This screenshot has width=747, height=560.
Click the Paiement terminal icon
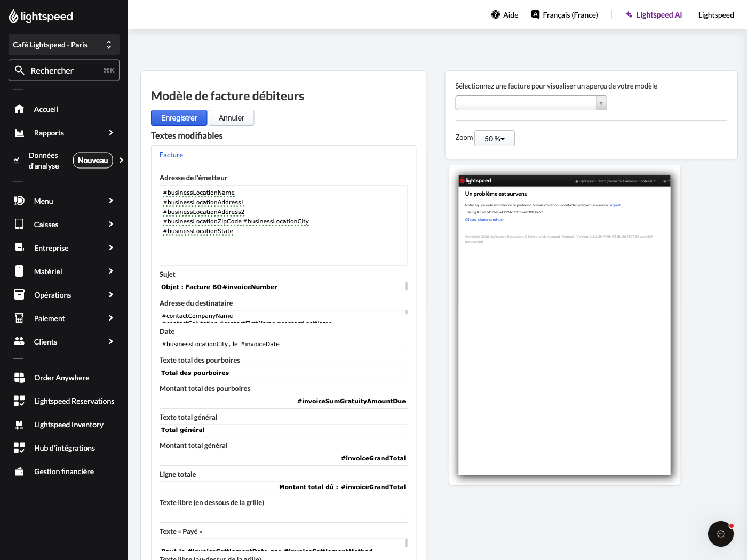19,318
